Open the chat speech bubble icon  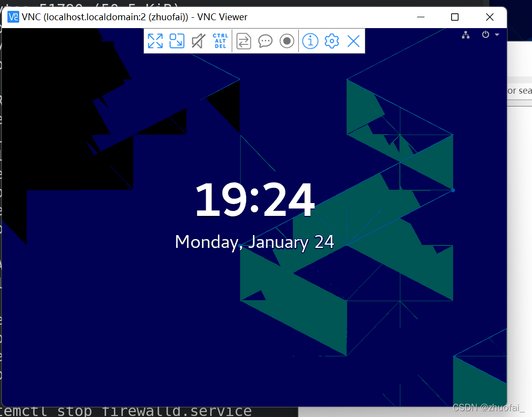265,41
